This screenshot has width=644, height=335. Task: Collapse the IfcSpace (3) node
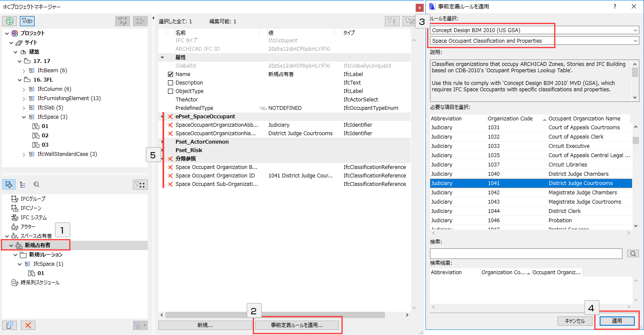click(24, 117)
